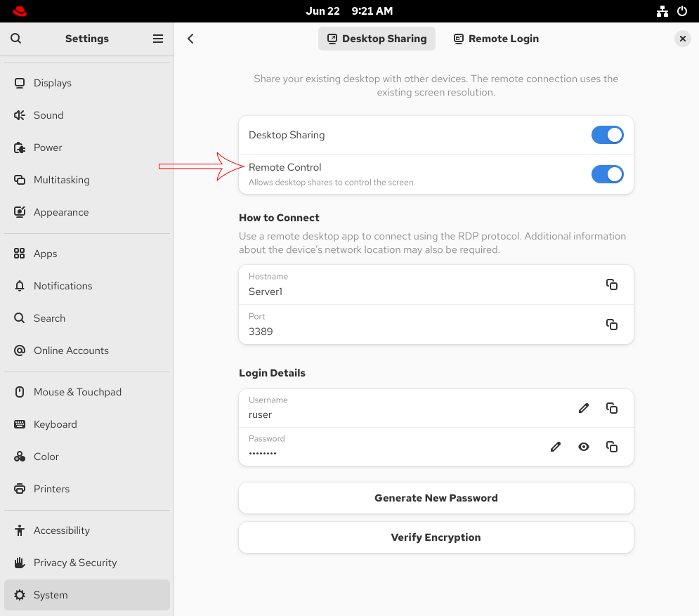Open Multitasking settings in sidebar
Image resolution: width=699 pixels, height=616 pixels.
87,180
